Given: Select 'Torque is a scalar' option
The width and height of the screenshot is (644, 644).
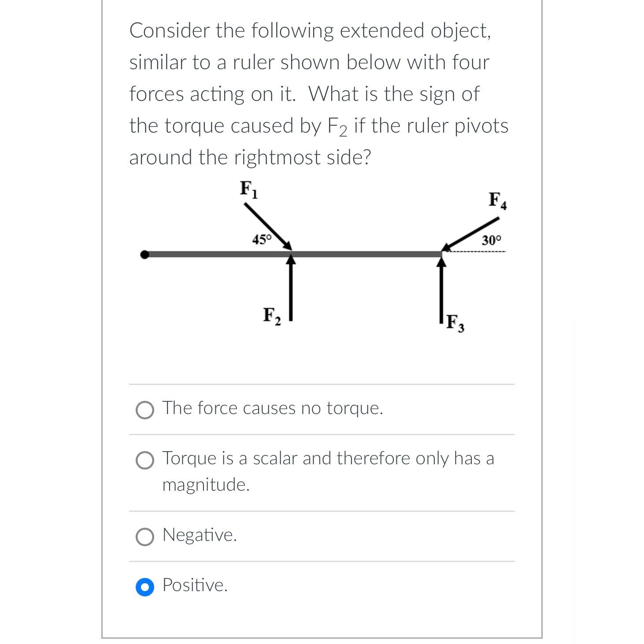Looking at the screenshot, I should click(x=328, y=458).
